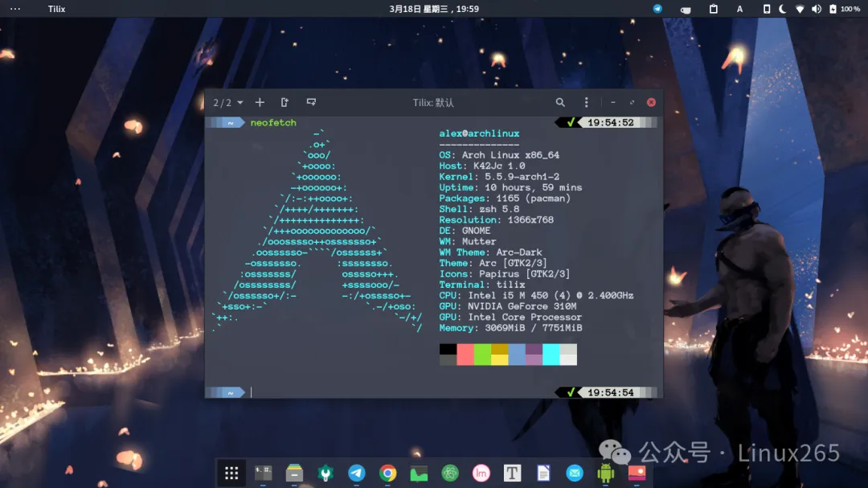Click the Packages: 1165 (pacman) line
This screenshot has height=488, width=868.
click(505, 199)
